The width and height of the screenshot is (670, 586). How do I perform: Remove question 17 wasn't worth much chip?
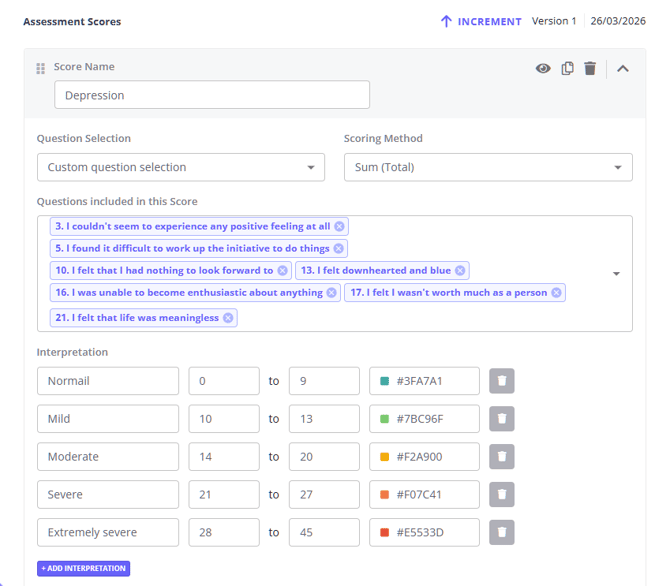(556, 293)
